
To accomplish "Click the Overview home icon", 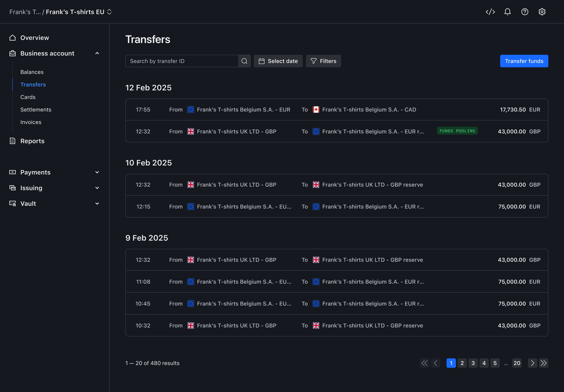I will pyautogui.click(x=13, y=38).
